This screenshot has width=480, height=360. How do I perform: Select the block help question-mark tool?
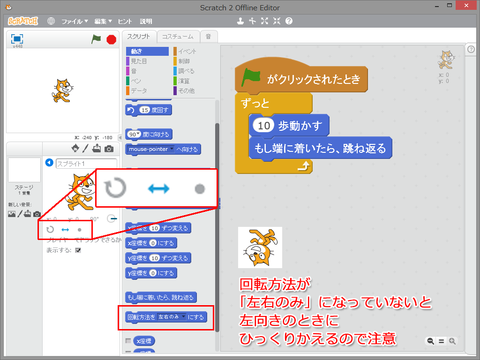click(289, 21)
